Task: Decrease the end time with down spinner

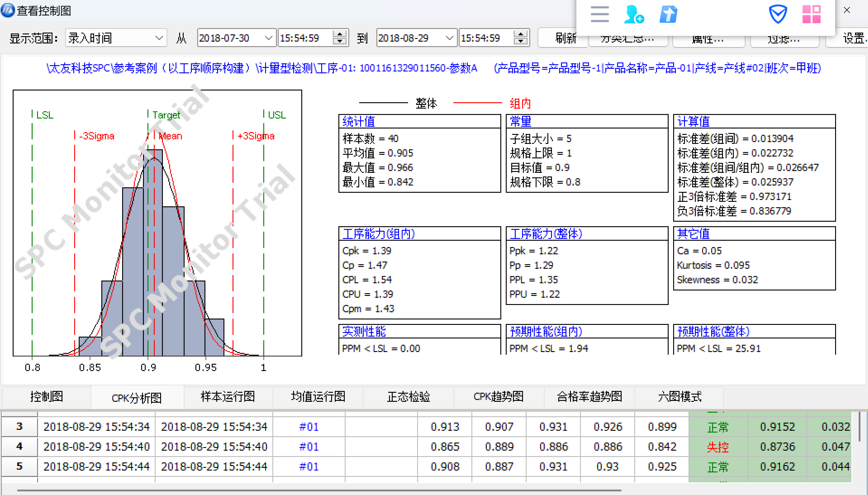Action: [520, 42]
